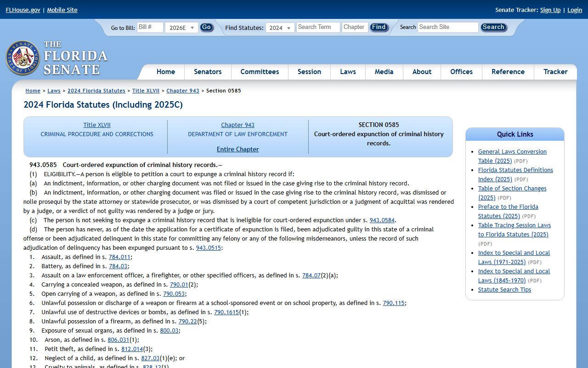The height and width of the screenshot is (368, 588).
Task: Open statute link 943.0515
Action: tap(209, 248)
